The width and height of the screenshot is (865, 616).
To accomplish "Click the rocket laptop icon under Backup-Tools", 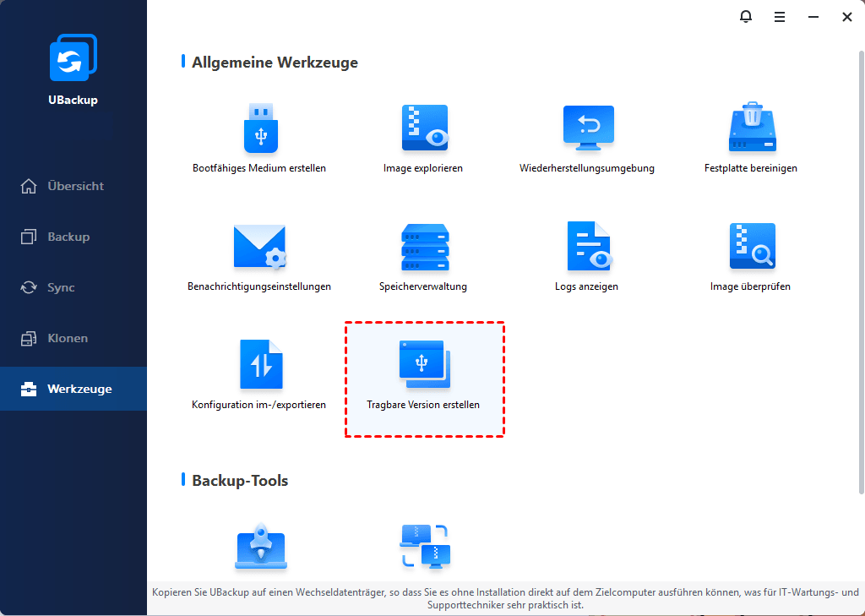I will [x=259, y=548].
